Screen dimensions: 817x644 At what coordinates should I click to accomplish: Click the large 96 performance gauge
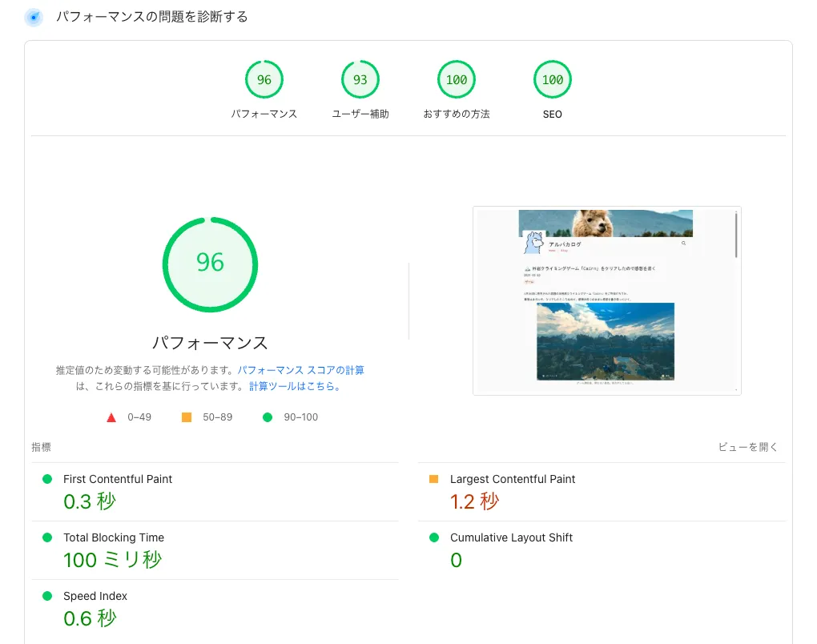coord(210,264)
